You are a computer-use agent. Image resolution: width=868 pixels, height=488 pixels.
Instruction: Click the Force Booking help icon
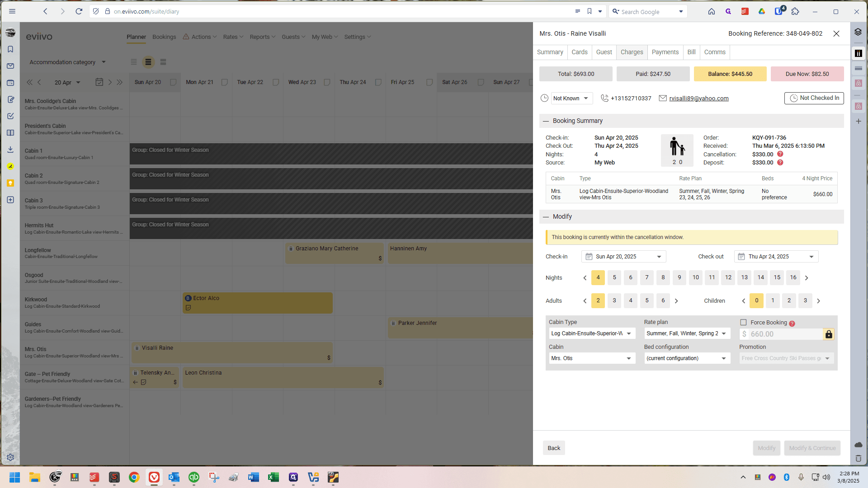(792, 324)
